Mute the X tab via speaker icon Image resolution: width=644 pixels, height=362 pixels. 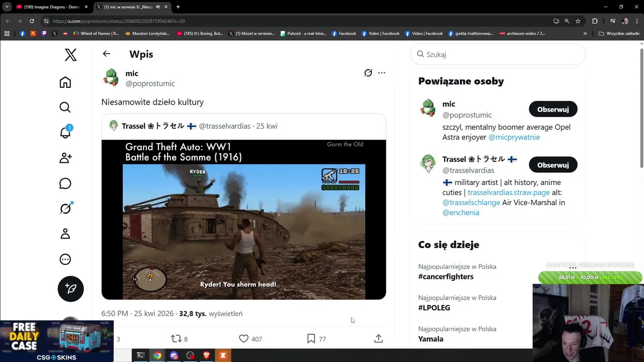[x=158, y=7]
